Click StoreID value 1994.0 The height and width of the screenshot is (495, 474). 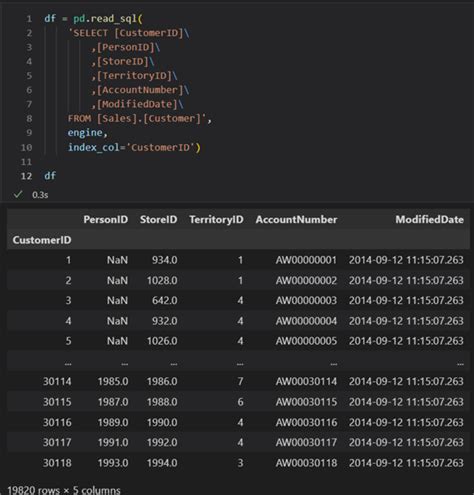click(x=162, y=463)
